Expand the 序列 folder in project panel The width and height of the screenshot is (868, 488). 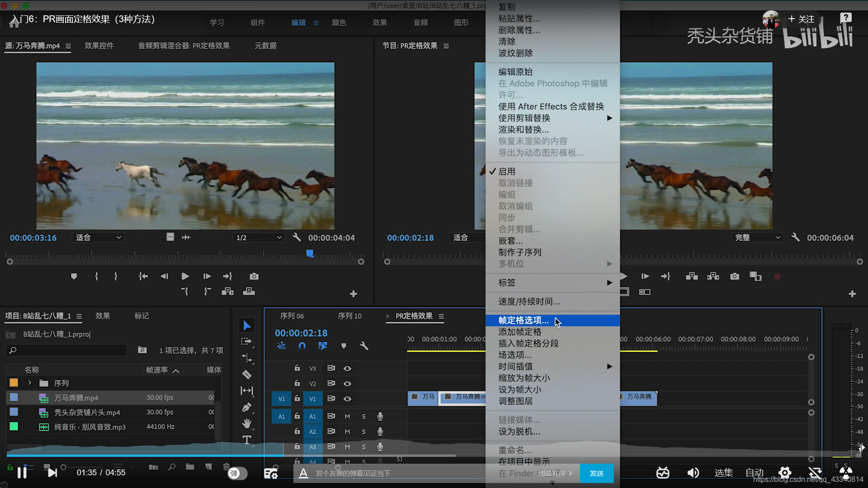pyautogui.click(x=30, y=383)
